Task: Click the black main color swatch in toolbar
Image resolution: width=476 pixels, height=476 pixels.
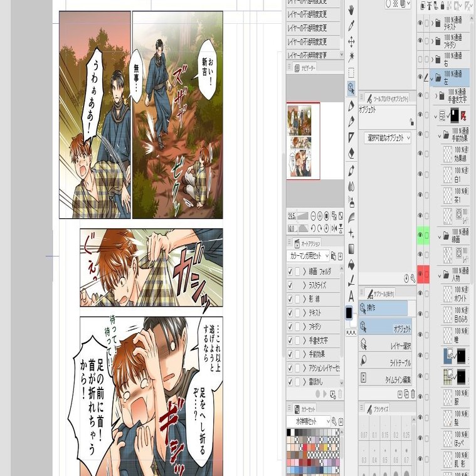Action: tap(349, 313)
